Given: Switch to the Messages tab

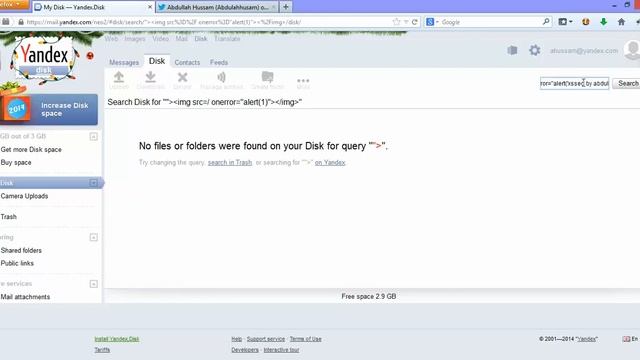Looking at the screenshot, I should [124, 62].
